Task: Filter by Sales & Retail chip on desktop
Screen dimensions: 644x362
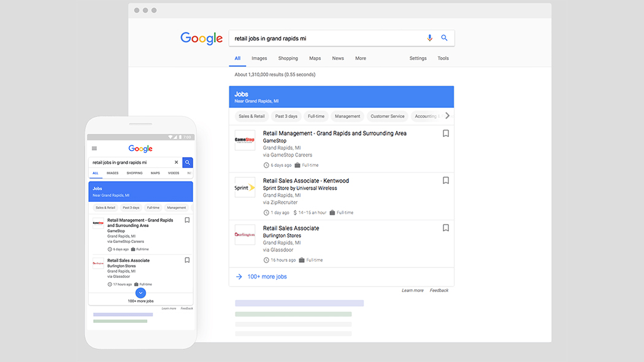Action: [251, 117]
